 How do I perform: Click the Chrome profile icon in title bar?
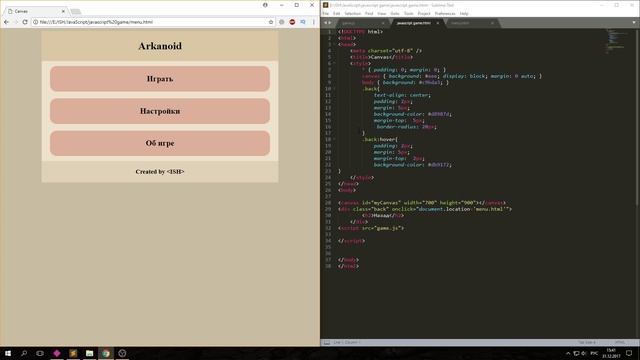pos(265,5)
